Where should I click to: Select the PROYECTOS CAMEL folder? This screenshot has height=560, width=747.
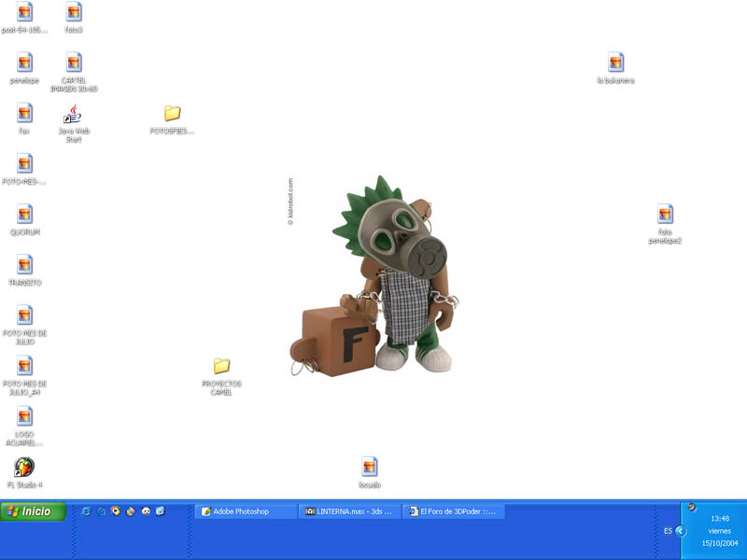click(x=221, y=377)
